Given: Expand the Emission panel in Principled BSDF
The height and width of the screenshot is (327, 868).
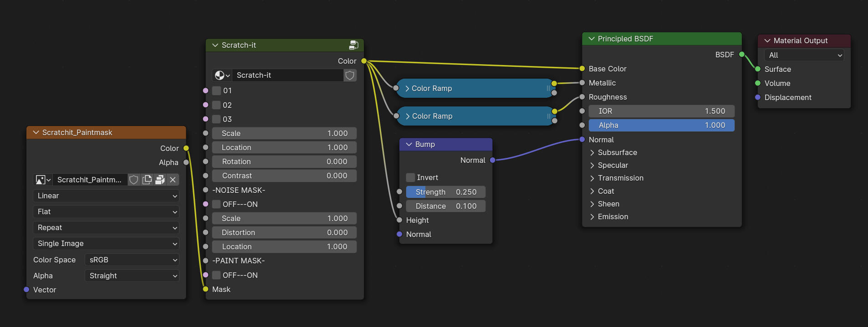Looking at the screenshot, I should [x=592, y=217].
